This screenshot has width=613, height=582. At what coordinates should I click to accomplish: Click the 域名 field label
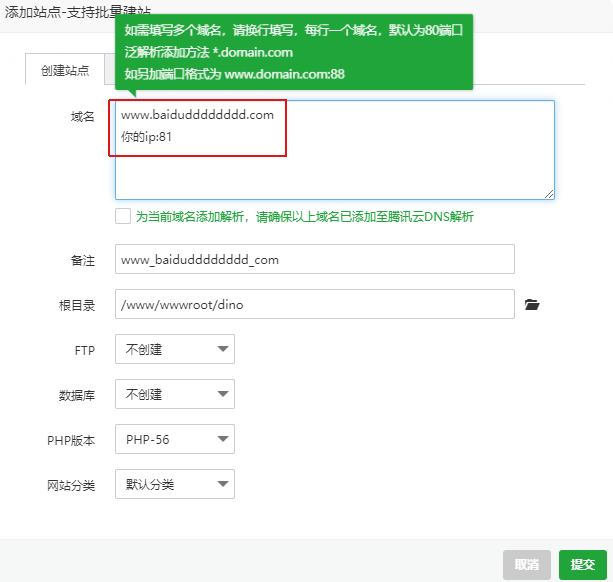pyautogui.click(x=82, y=116)
